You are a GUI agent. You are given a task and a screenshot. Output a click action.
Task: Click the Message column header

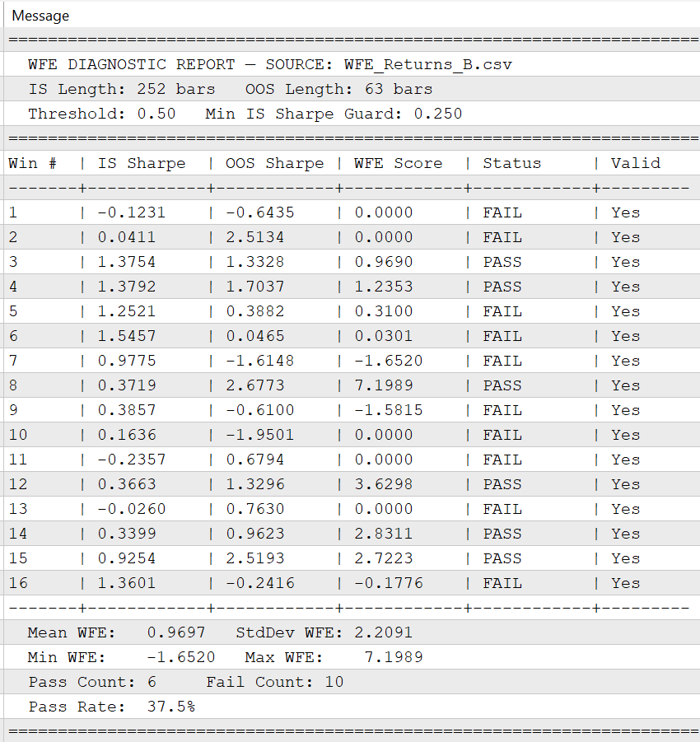pos(352,15)
